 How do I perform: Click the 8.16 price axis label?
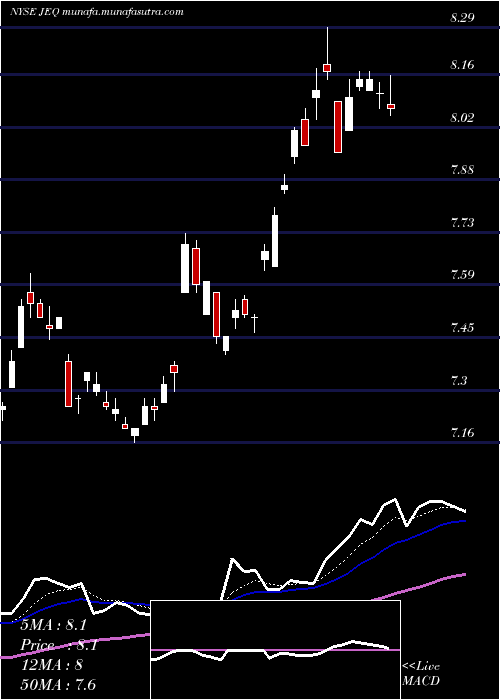point(462,65)
